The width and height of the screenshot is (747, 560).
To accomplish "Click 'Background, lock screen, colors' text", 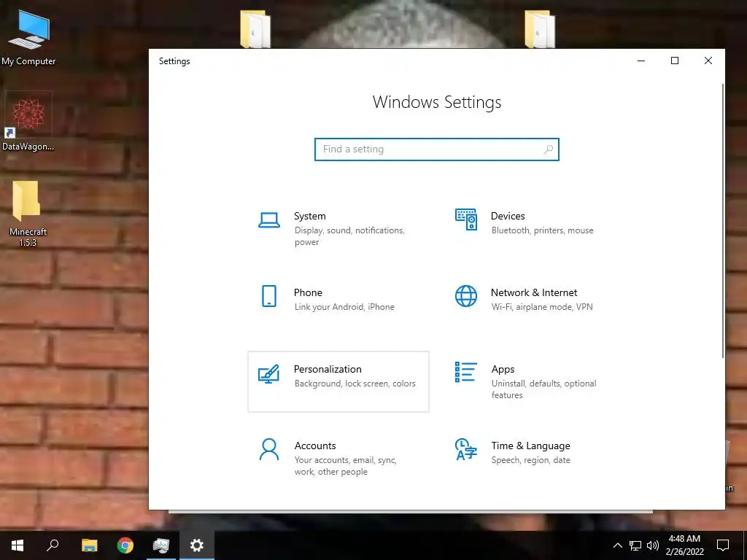I will (355, 384).
